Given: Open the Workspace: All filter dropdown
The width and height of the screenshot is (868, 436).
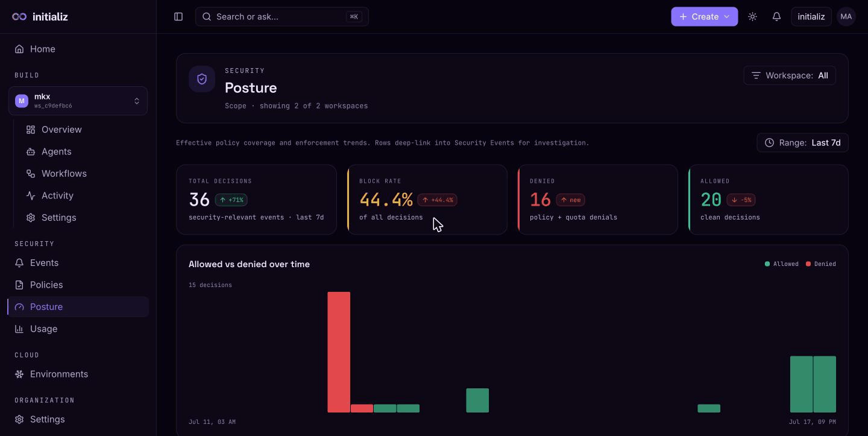Looking at the screenshot, I should pyautogui.click(x=790, y=75).
